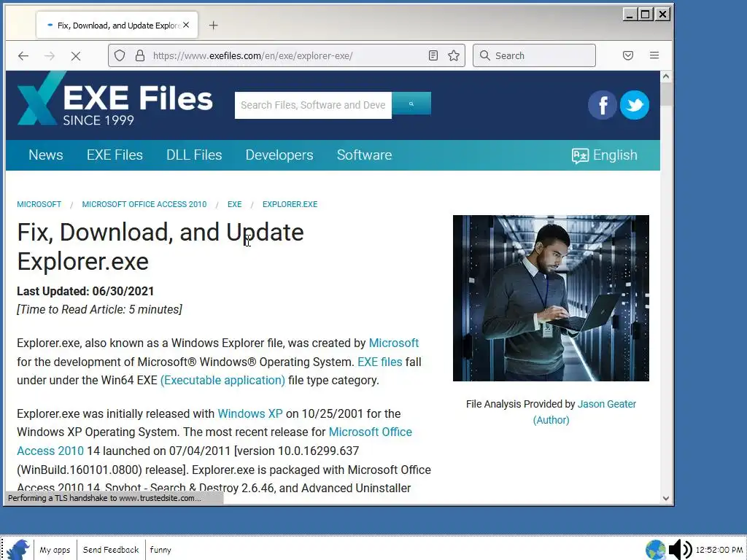Open the tracking protection shield icon
This screenshot has height=560, width=747.
(x=120, y=55)
